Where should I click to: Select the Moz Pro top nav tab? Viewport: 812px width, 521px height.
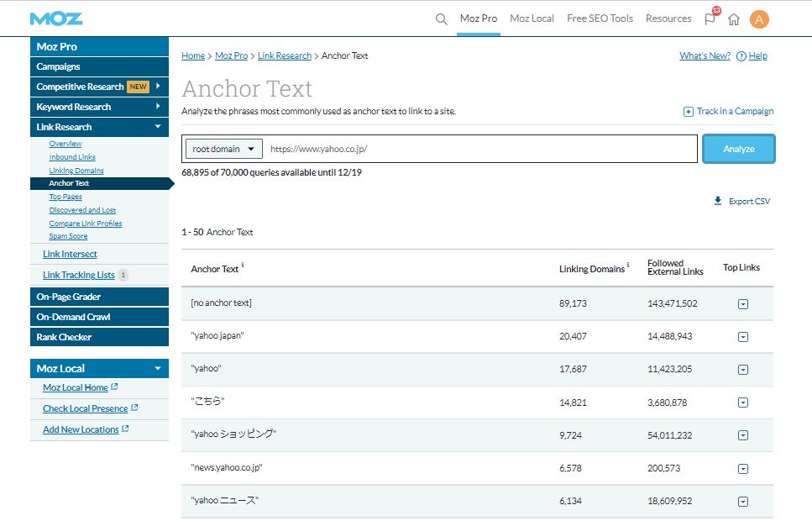point(479,18)
